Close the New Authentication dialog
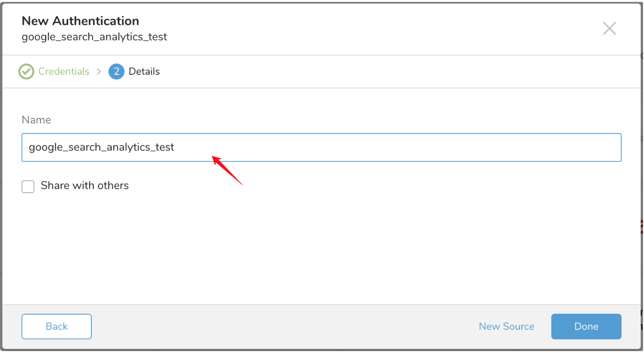644x353 pixels. [609, 28]
